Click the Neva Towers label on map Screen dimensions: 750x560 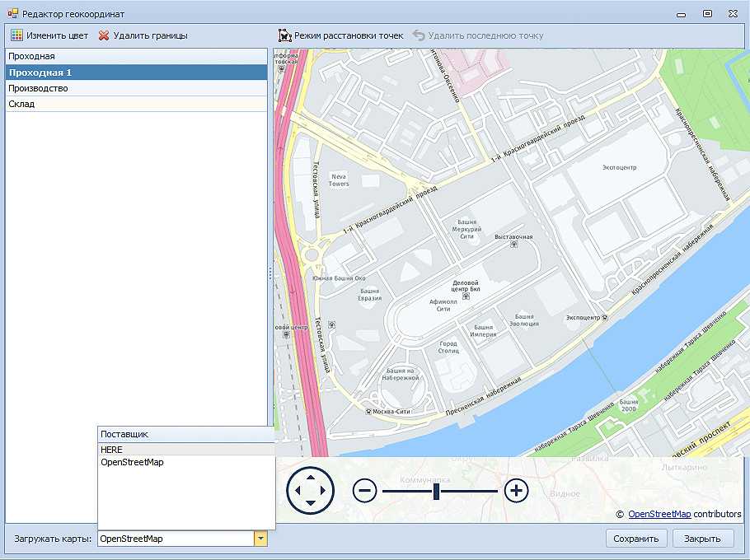tap(339, 180)
